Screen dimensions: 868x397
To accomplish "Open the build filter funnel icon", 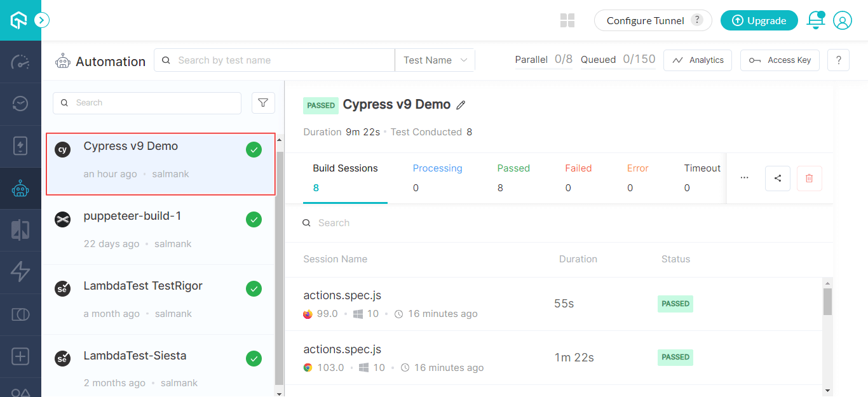I will coord(264,103).
